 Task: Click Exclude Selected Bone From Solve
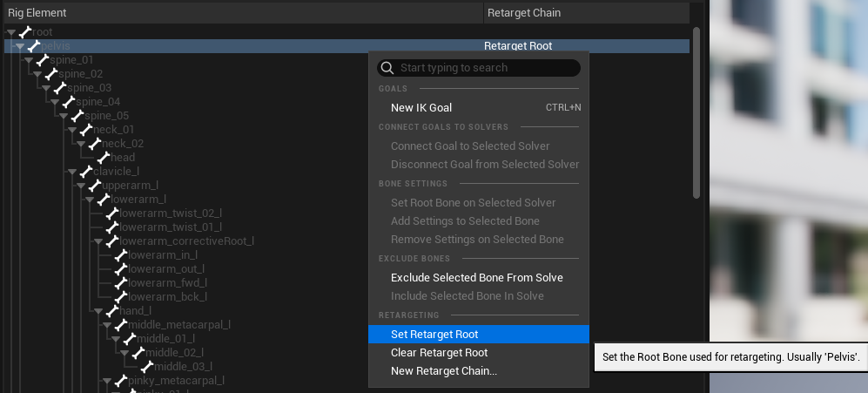point(476,278)
